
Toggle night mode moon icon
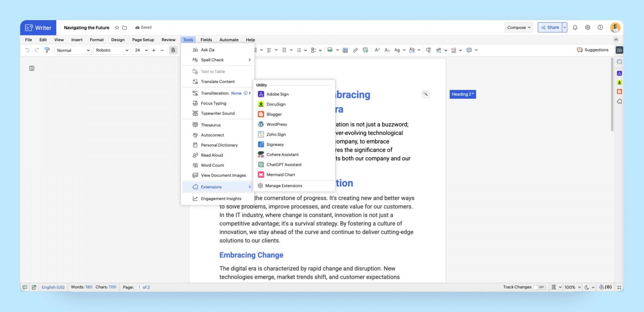[x=587, y=287]
